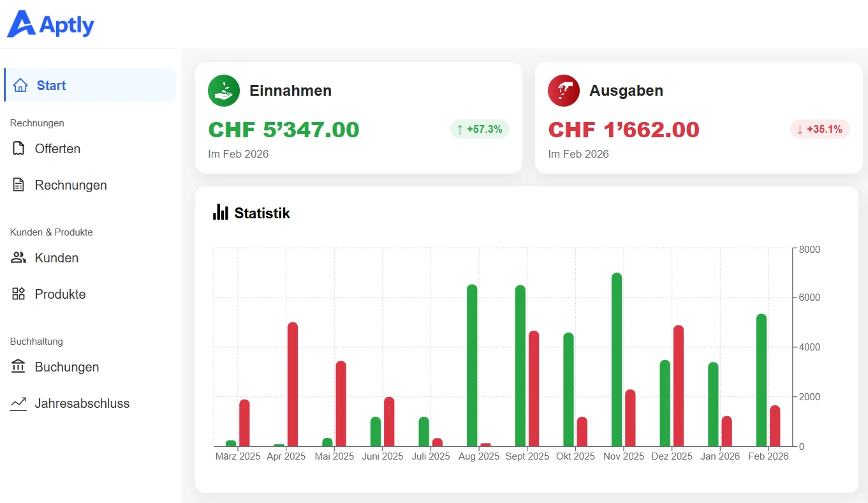Click the green bar for Feb 2026

pyautogui.click(x=761, y=380)
